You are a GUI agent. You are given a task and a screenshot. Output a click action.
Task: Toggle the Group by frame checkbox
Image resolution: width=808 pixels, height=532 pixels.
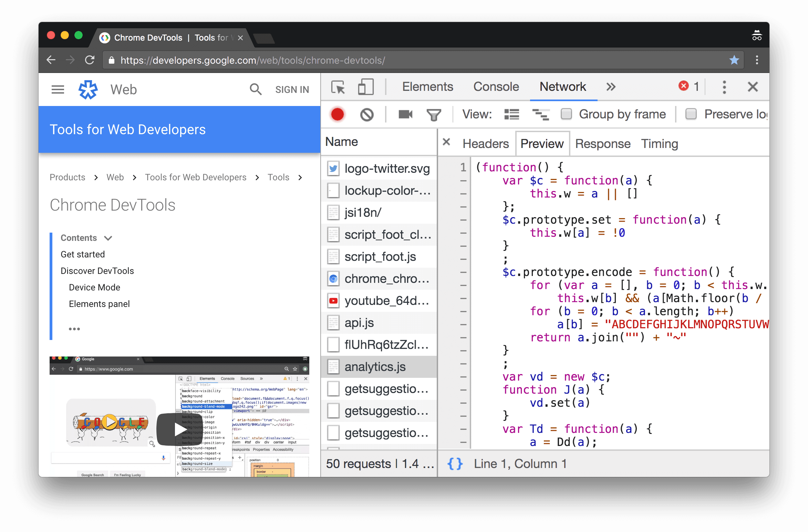coord(568,114)
